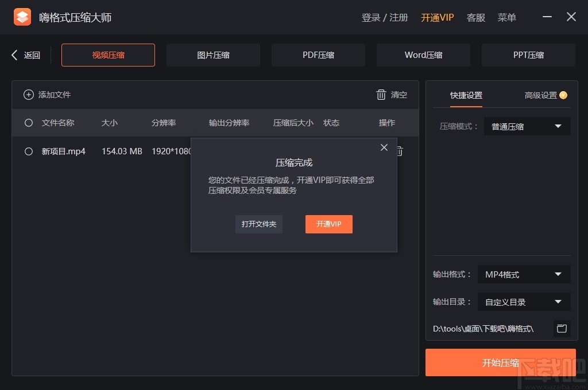Click 打开文件夹 in the completion dialog

pos(258,224)
